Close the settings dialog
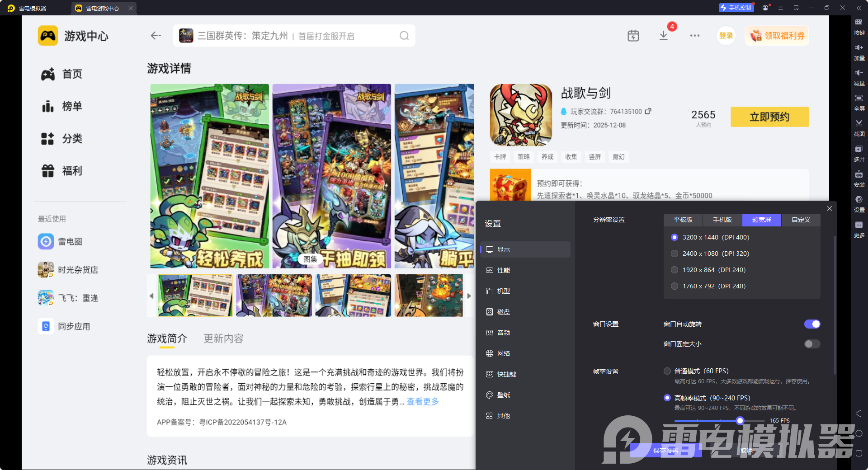 tap(830, 208)
